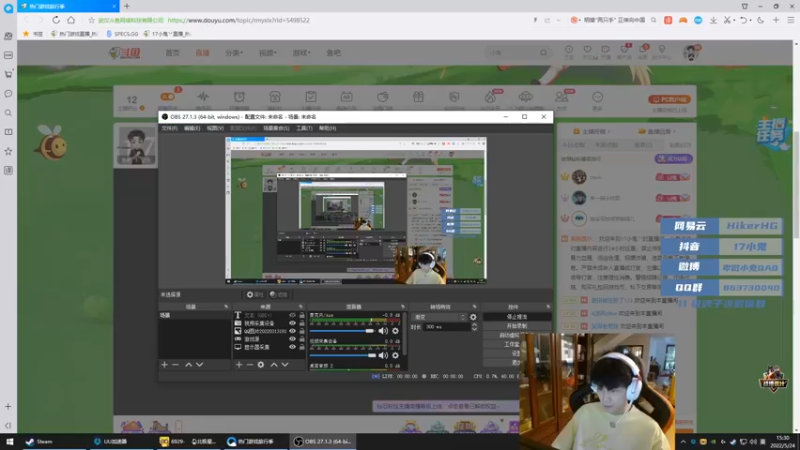Image resolution: width=800 pixels, height=450 pixels.
Task: Flip the orange switch in Douyu streamer toolbar
Action: pos(168,96)
